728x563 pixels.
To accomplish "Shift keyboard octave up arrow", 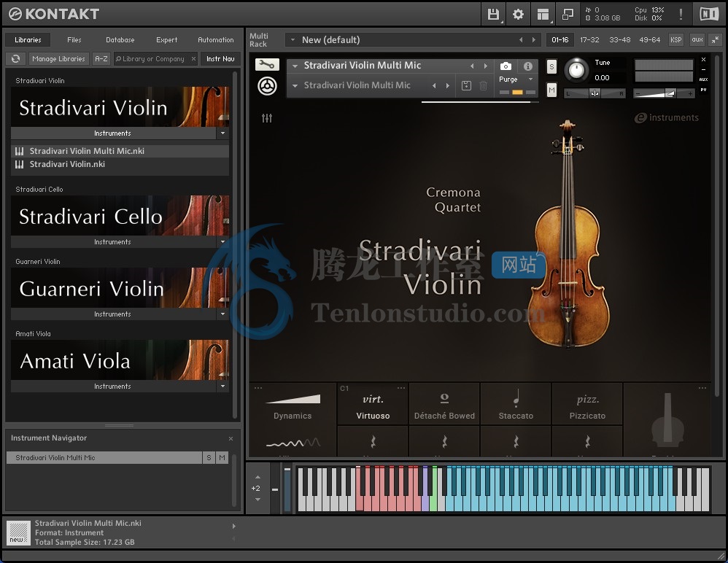I will pos(257,477).
